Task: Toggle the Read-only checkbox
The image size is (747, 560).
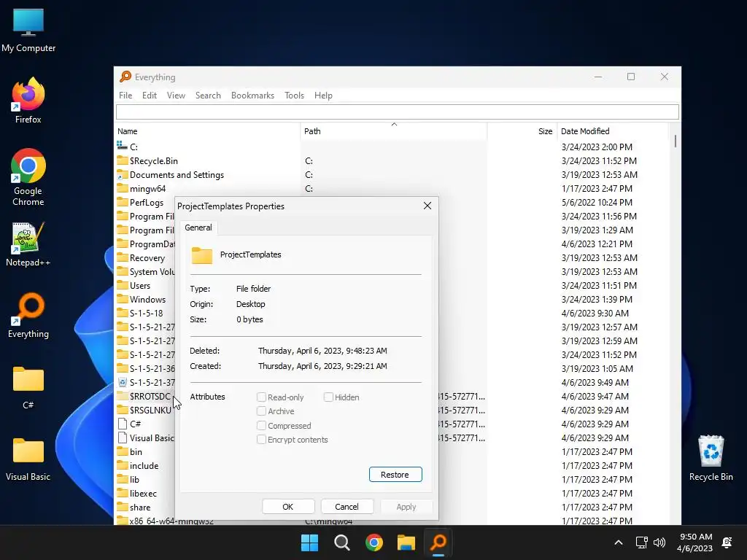Action: pyautogui.click(x=261, y=397)
